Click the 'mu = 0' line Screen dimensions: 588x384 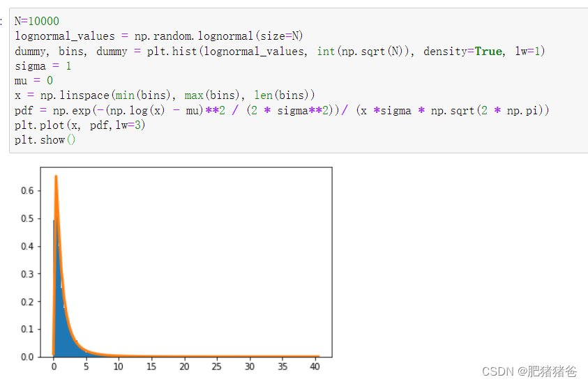pyautogui.click(x=33, y=81)
